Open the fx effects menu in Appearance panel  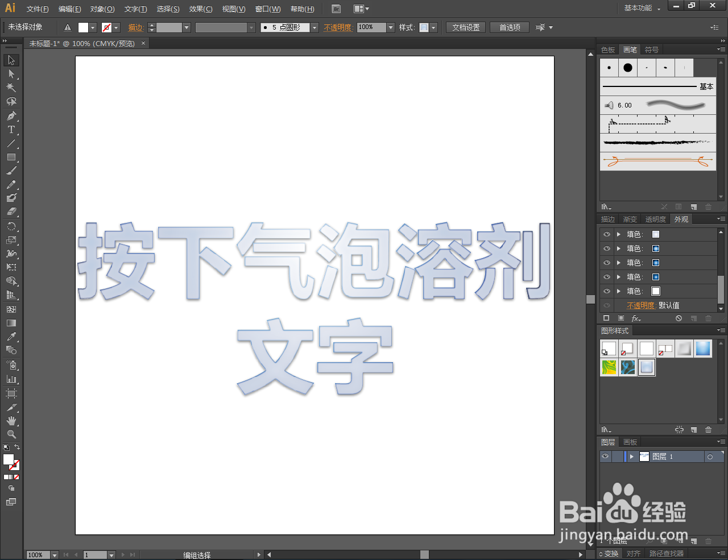coord(636,318)
